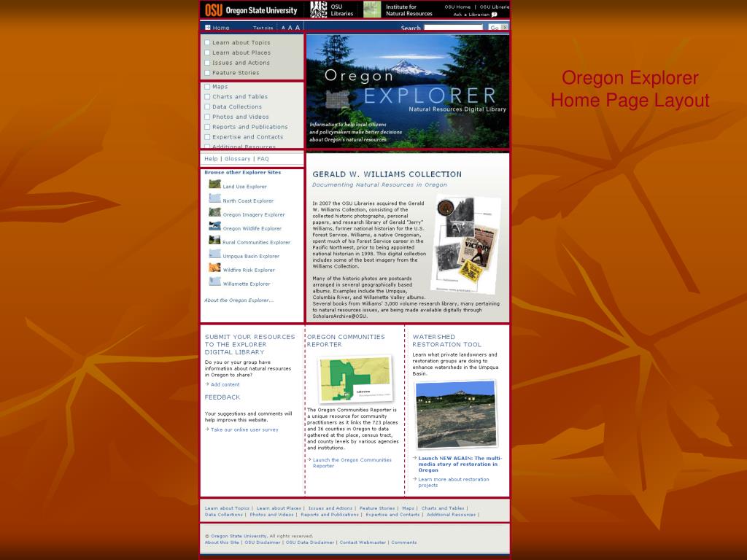Open the Land Use Explorer link
This screenshot has width=747, height=560.
pos(245,187)
